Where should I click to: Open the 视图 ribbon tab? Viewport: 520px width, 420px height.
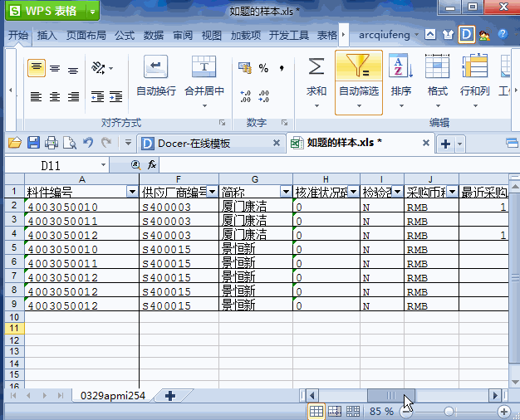[x=212, y=35]
